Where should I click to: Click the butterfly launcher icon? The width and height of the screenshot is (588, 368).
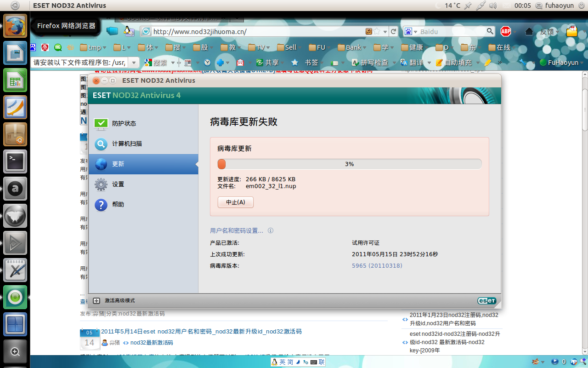click(x=15, y=216)
